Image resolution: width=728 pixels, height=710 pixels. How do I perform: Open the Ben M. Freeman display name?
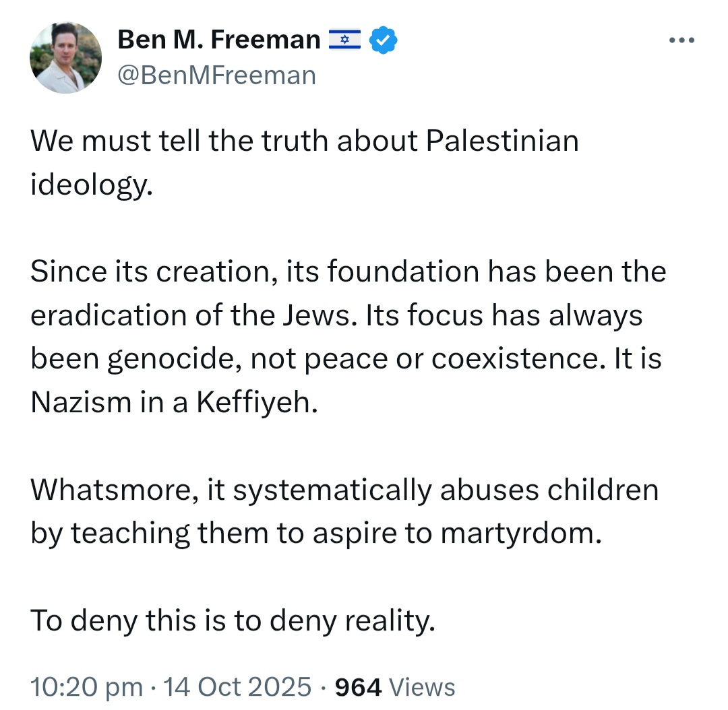pyautogui.click(x=218, y=40)
